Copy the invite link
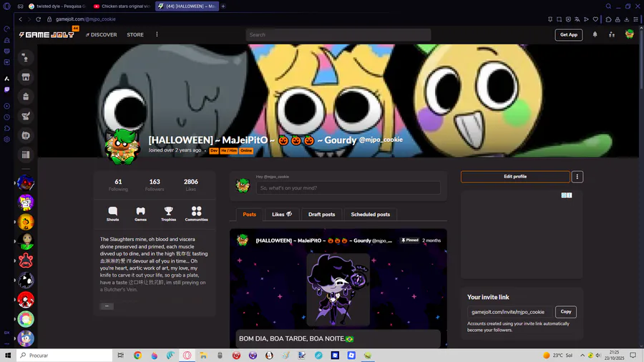The height and width of the screenshot is (362, 644). (x=565, y=312)
